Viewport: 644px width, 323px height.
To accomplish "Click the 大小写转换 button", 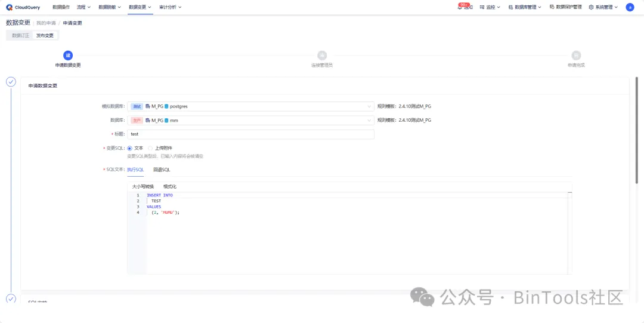I will (x=143, y=186).
